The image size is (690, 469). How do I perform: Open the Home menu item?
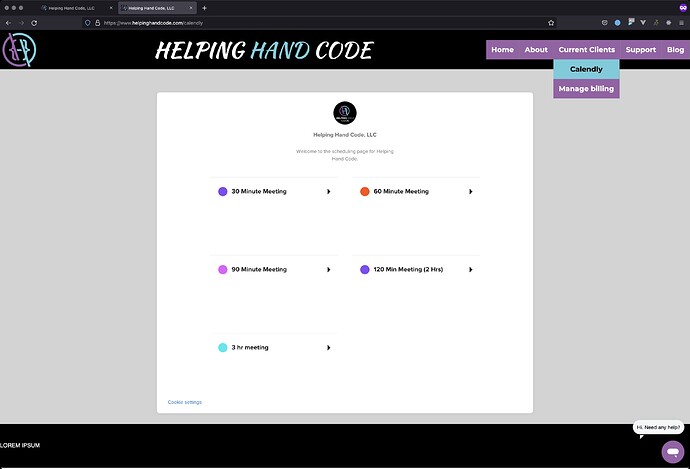(503, 50)
